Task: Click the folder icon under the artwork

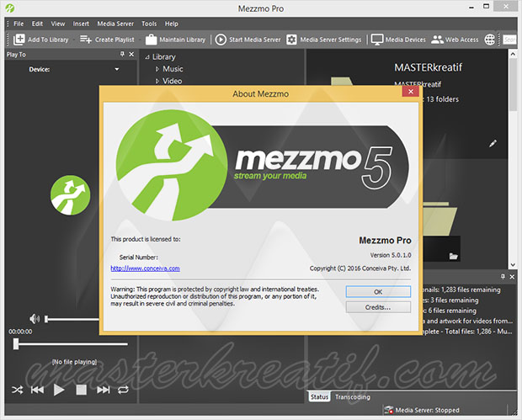Action: click(454, 256)
